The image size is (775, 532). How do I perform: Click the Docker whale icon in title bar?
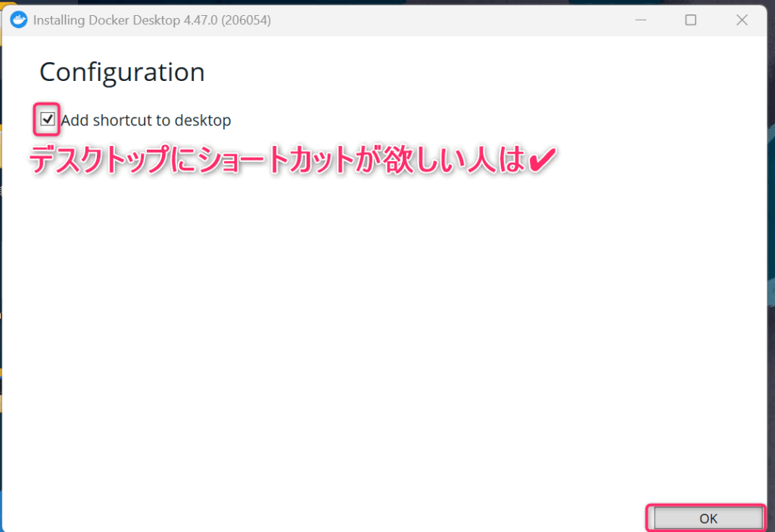click(x=19, y=20)
